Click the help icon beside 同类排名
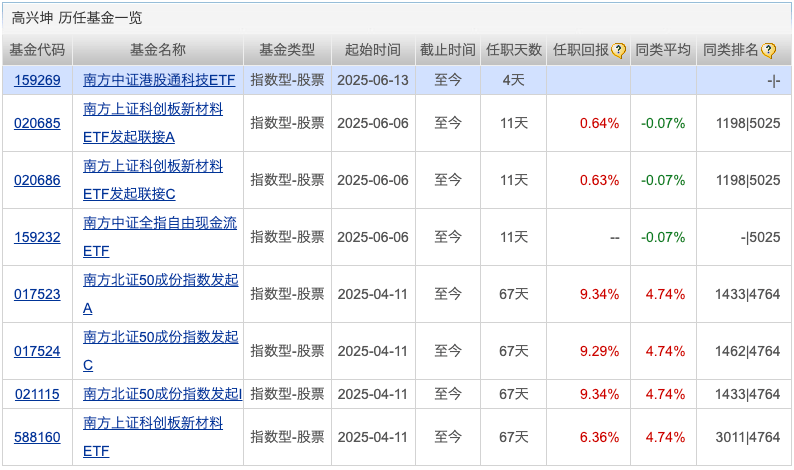The image size is (794, 470). [x=768, y=50]
